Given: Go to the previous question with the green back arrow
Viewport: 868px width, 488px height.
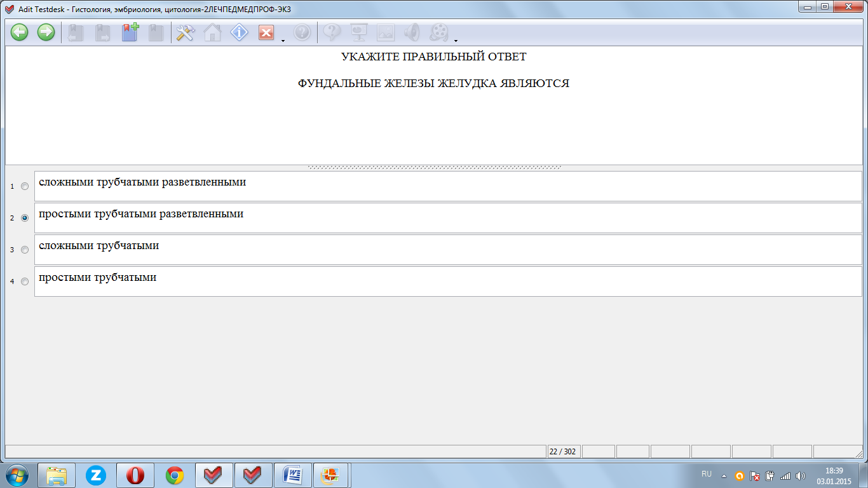Looking at the screenshot, I should coord(19,32).
